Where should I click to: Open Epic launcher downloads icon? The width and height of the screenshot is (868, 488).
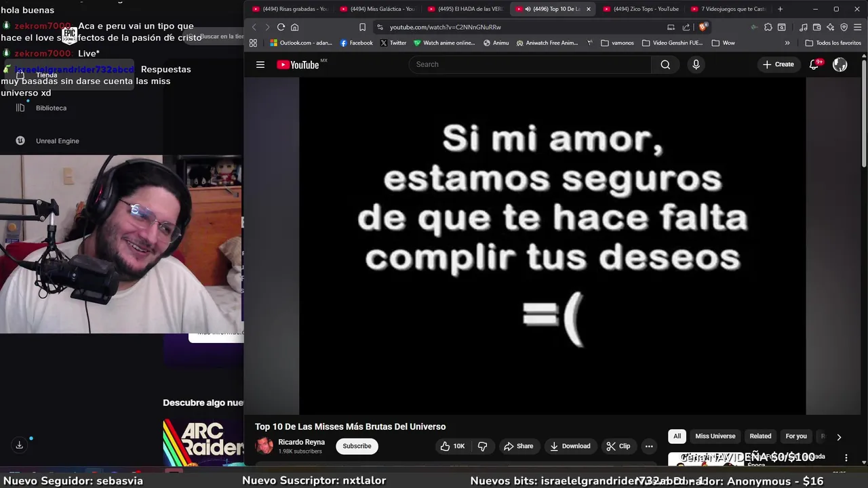(x=19, y=445)
